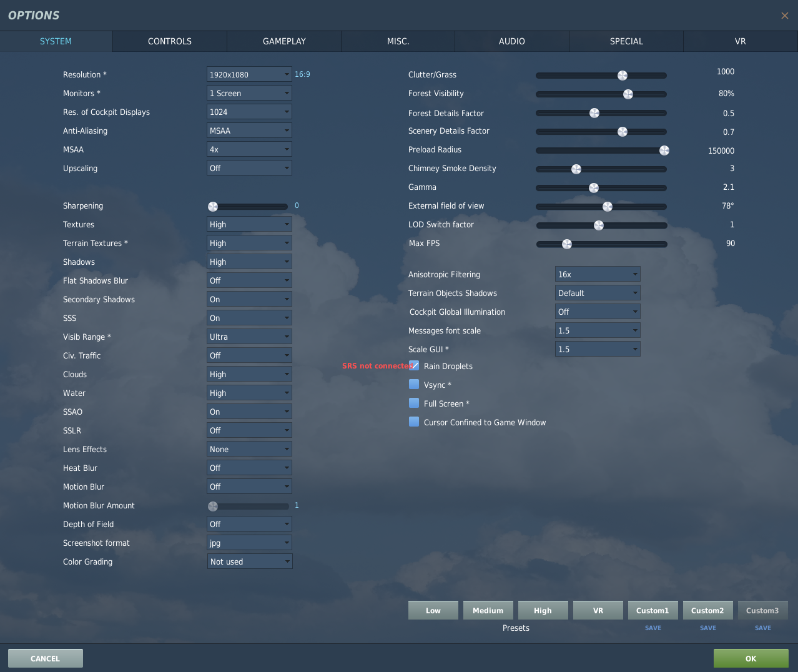This screenshot has height=672, width=798.
Task: Apply the Medium preset
Action: pyautogui.click(x=488, y=610)
